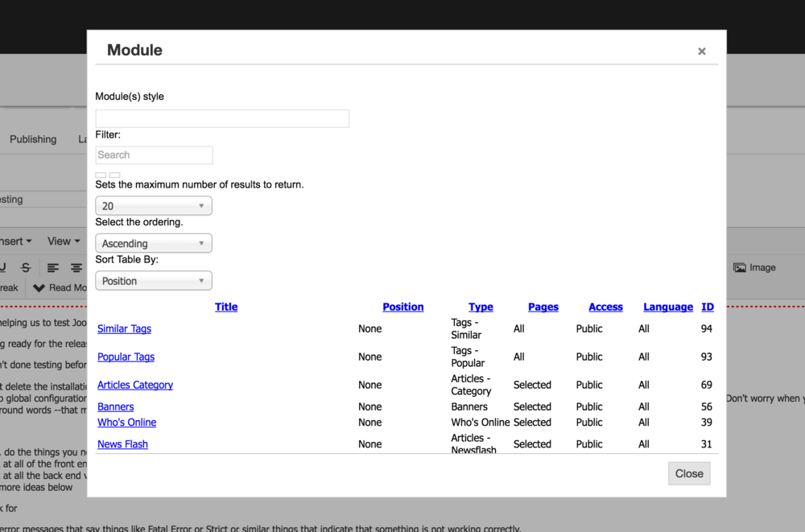This screenshot has height=532, width=805.
Task: Click the second small button below the Search box
Action: [x=115, y=175]
